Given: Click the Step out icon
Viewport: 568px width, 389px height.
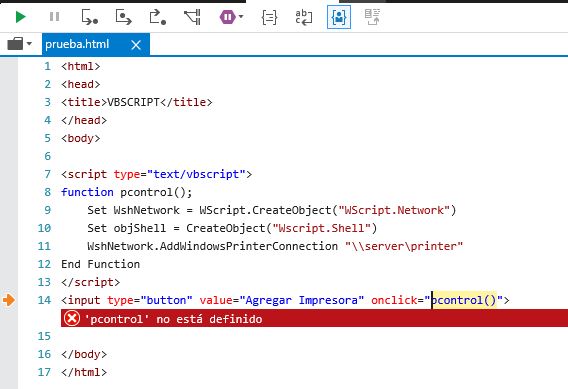Looking at the screenshot, I should (x=158, y=17).
